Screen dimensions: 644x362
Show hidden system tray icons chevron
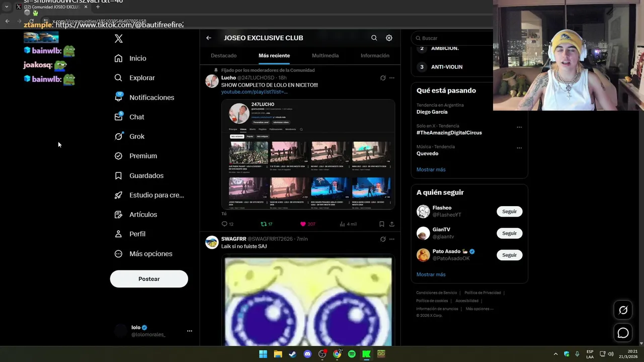pos(555,354)
